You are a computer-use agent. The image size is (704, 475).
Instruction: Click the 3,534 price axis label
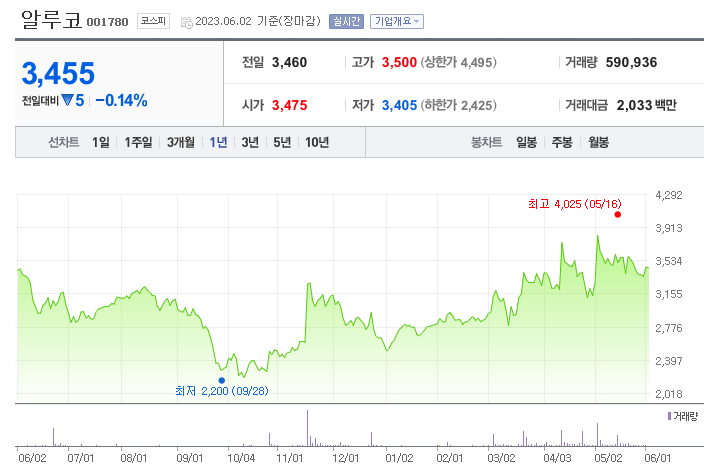point(669,261)
